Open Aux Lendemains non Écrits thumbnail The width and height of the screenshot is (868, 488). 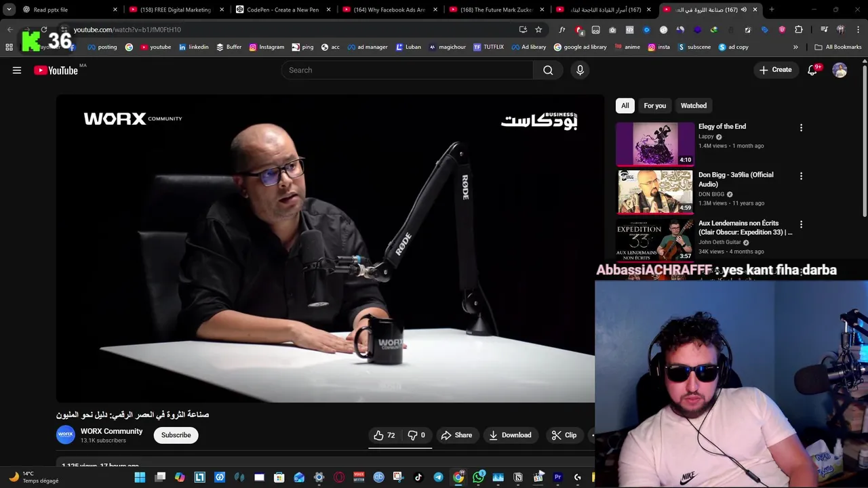[655, 240]
